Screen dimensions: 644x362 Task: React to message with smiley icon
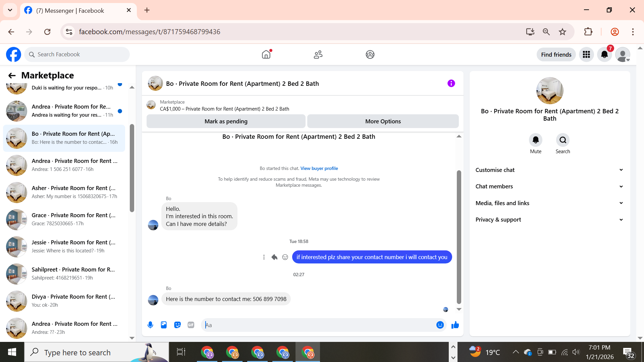click(x=285, y=257)
